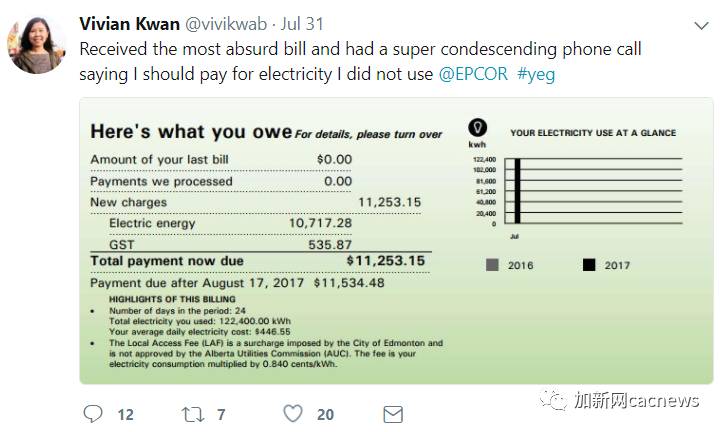Open the #yeg hashtag link
Image resolution: width=722 pixels, height=432 pixels.
[536, 74]
